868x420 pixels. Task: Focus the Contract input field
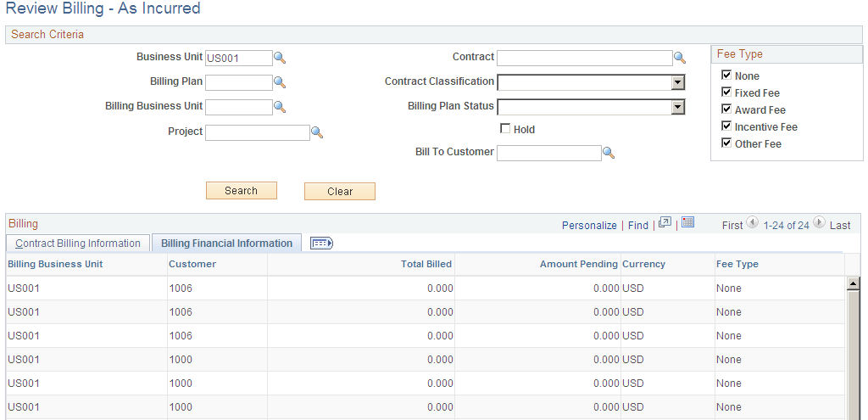point(585,59)
